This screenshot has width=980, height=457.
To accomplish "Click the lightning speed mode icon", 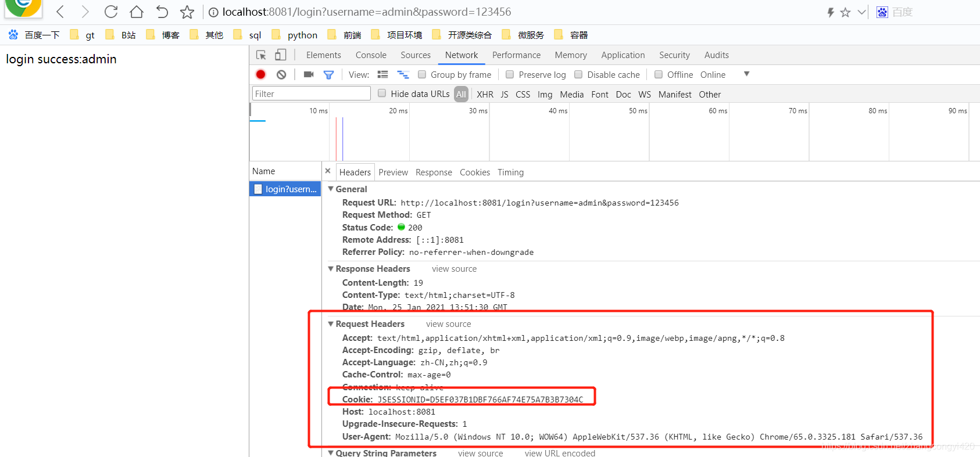I will coord(831,12).
